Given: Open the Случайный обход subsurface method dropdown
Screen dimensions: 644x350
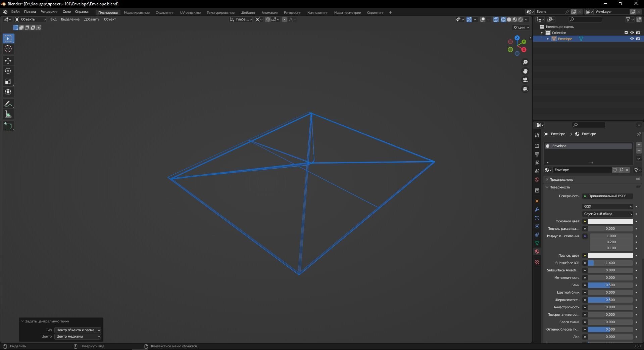Looking at the screenshot, I should pos(608,214).
